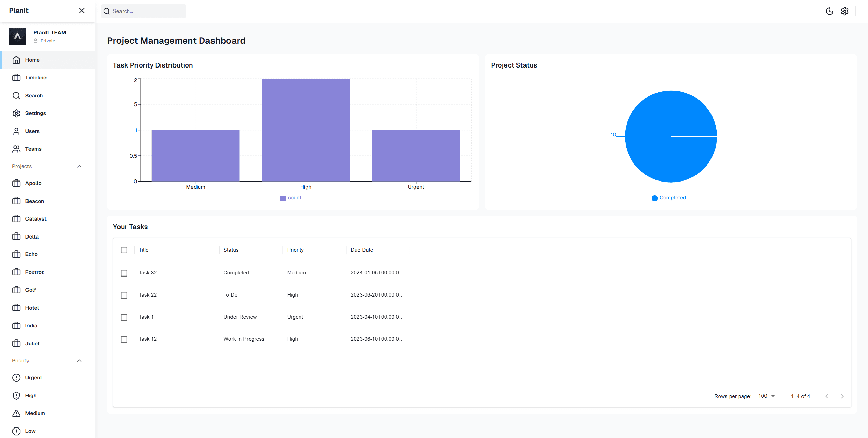Open the Beacon project
This screenshot has height=438, width=868.
tap(48, 201)
